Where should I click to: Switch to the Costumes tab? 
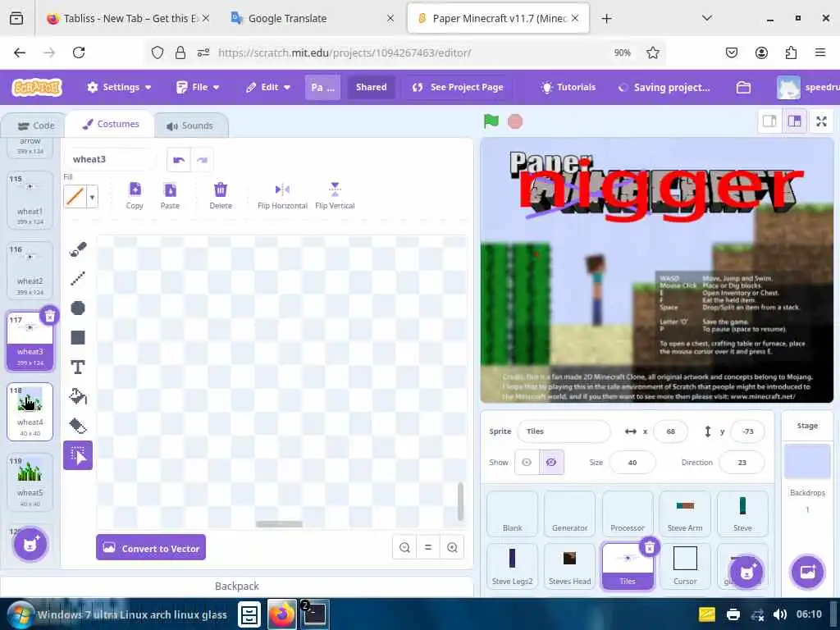pyautogui.click(x=111, y=125)
